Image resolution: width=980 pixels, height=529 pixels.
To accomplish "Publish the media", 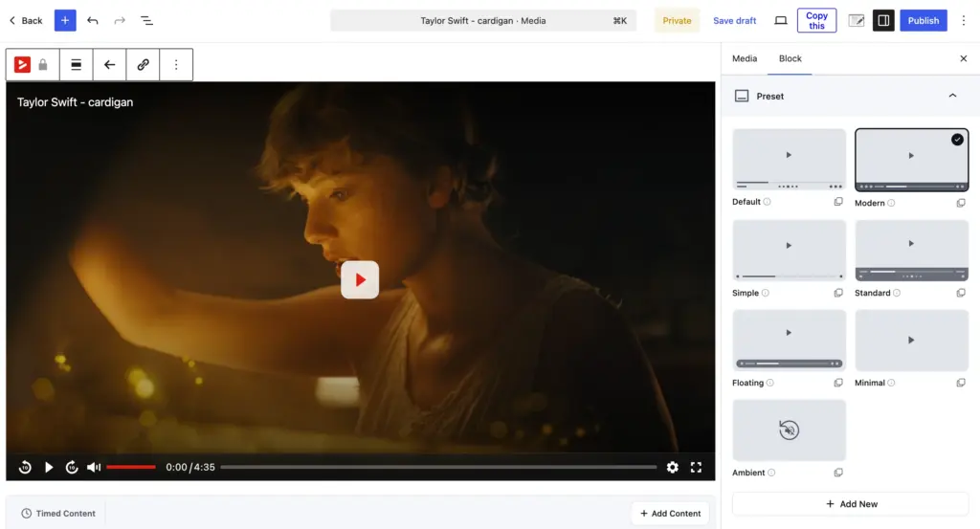I will tap(924, 21).
